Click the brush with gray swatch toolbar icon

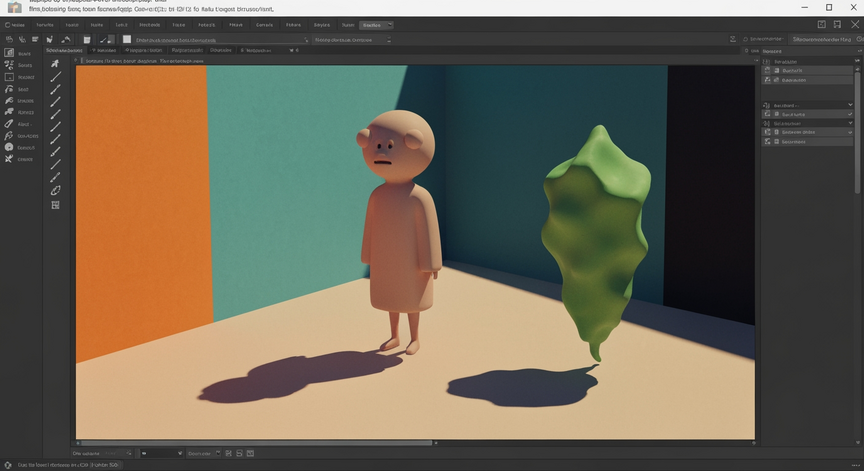(107, 40)
